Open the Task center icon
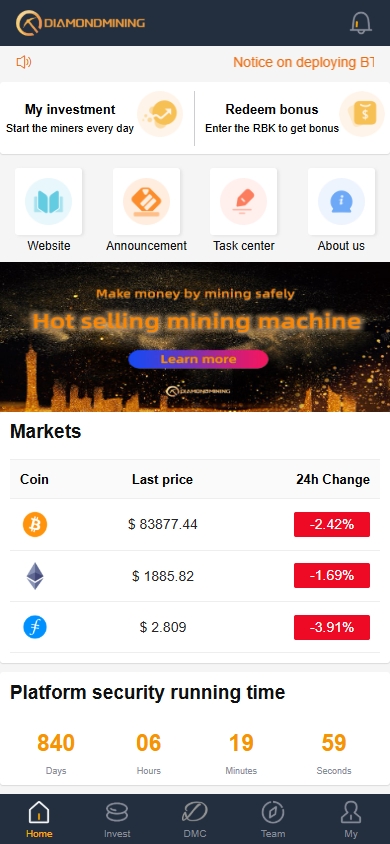The height and width of the screenshot is (844, 390). click(x=243, y=201)
